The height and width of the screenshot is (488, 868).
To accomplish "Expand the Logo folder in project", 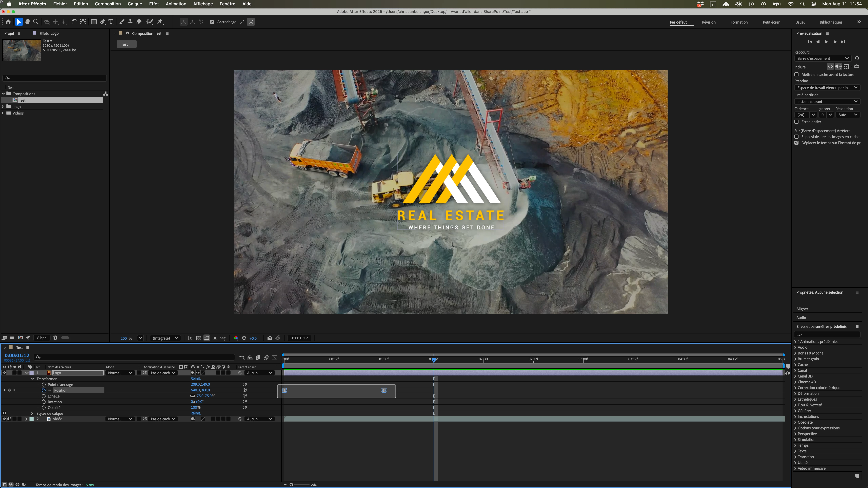I will click(3, 107).
